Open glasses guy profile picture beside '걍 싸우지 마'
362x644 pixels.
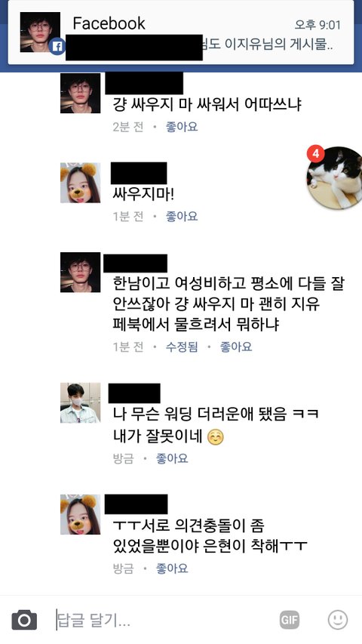[x=81, y=93]
